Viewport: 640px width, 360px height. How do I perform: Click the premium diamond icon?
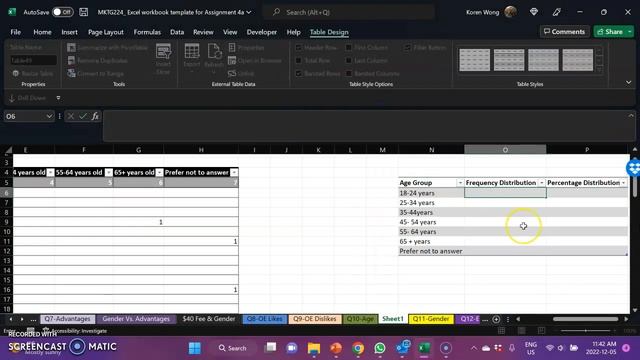[x=534, y=12]
